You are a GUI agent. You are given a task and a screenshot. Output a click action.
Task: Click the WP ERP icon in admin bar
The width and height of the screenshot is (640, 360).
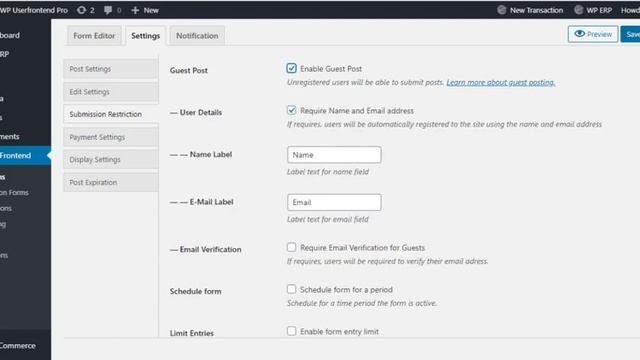[x=578, y=10]
